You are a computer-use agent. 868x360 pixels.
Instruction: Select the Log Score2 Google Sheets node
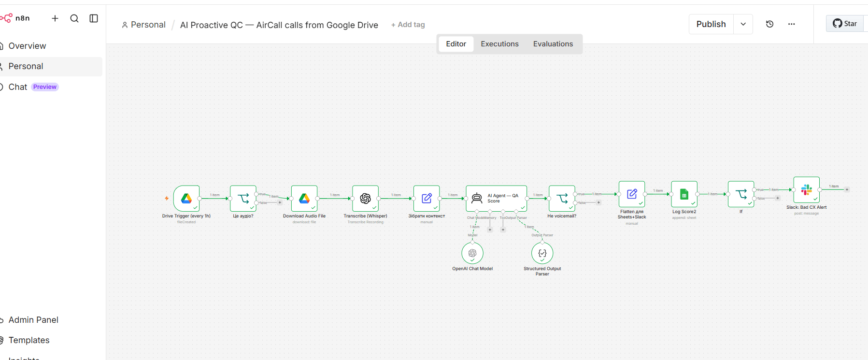click(x=684, y=194)
